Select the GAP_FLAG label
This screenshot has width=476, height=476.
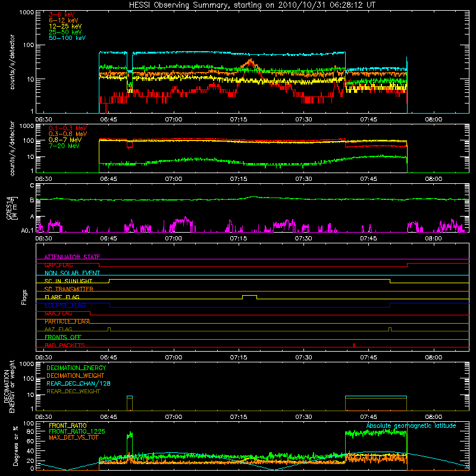click(x=58, y=265)
